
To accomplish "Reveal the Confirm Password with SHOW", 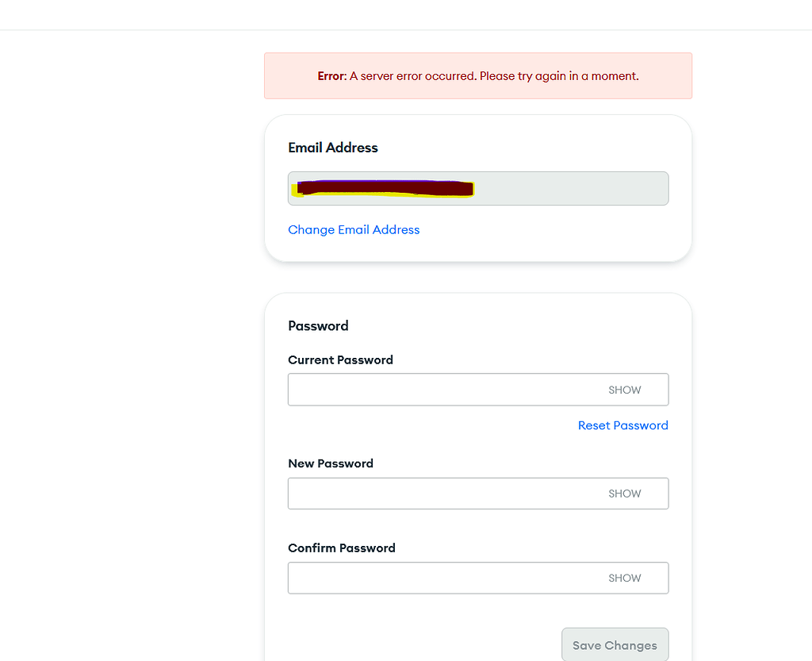I will (x=625, y=578).
